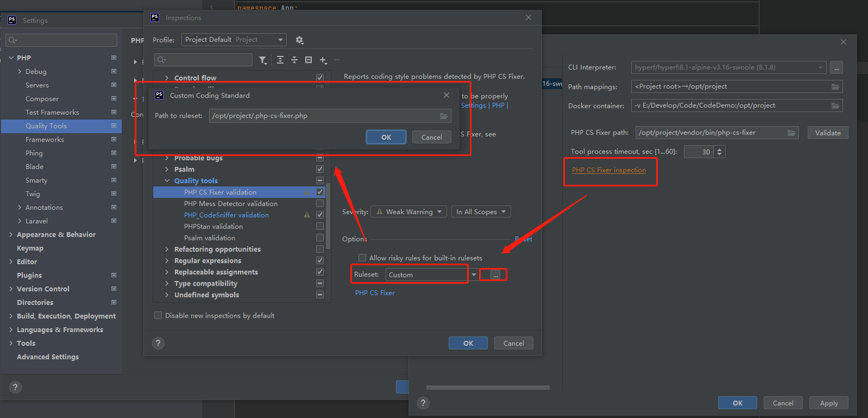
Task: Open help in PHP CS Fixer dialog
Action: 423,403
